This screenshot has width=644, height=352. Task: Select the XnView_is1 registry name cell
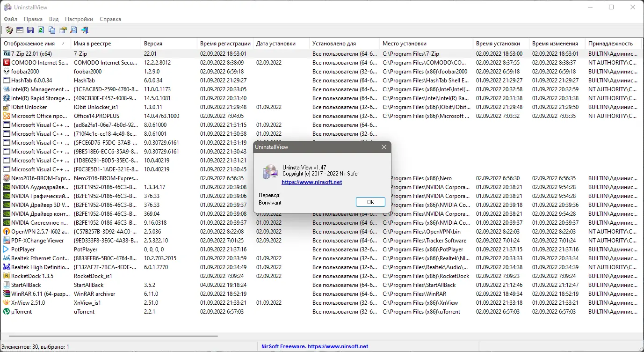[87, 303]
